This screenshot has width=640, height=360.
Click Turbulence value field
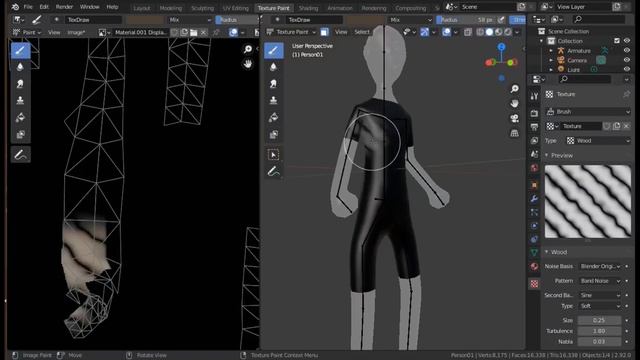(600, 331)
